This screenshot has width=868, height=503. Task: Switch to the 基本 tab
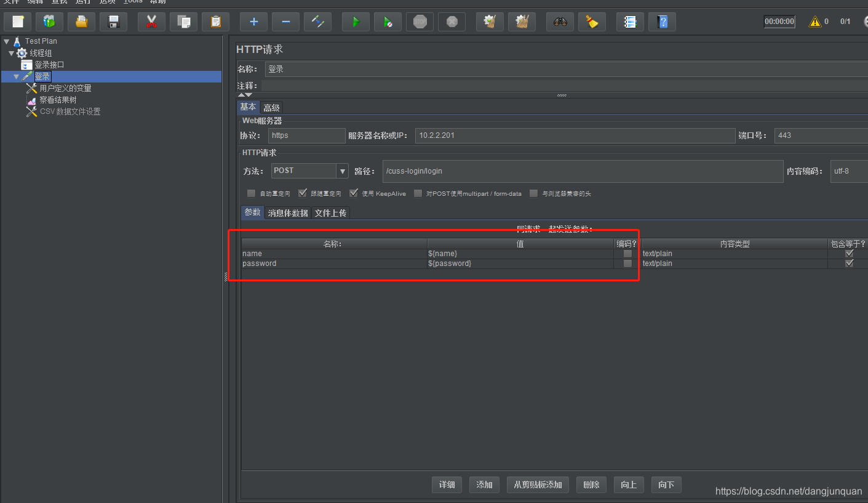pyautogui.click(x=248, y=107)
